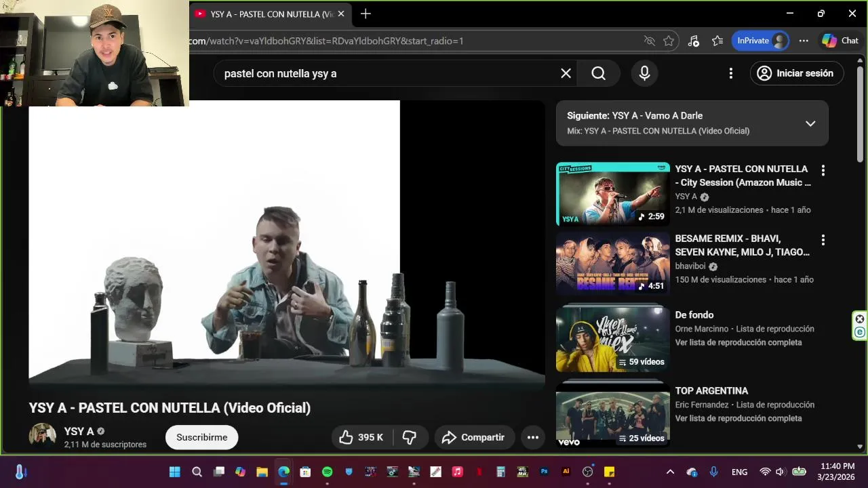Viewport: 868px width, 488px height.
Task: Open Copilot from the taskbar
Action: click(x=240, y=472)
